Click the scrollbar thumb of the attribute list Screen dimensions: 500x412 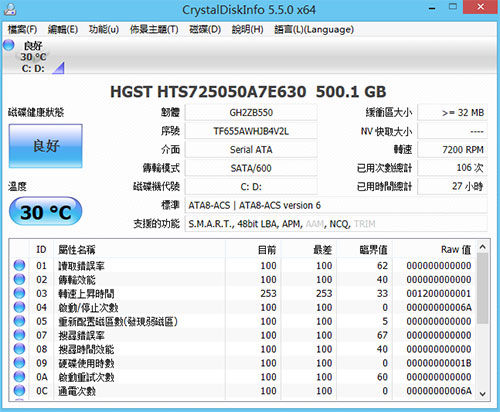point(482,288)
